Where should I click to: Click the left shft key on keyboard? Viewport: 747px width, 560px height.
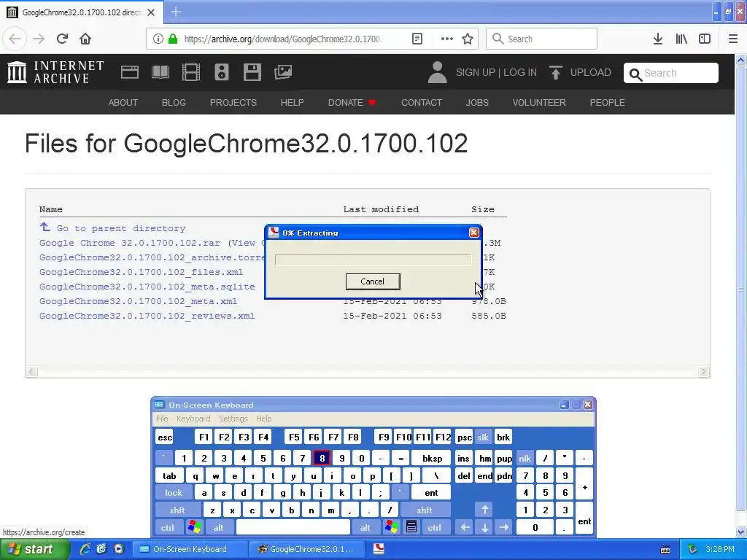coord(177,510)
